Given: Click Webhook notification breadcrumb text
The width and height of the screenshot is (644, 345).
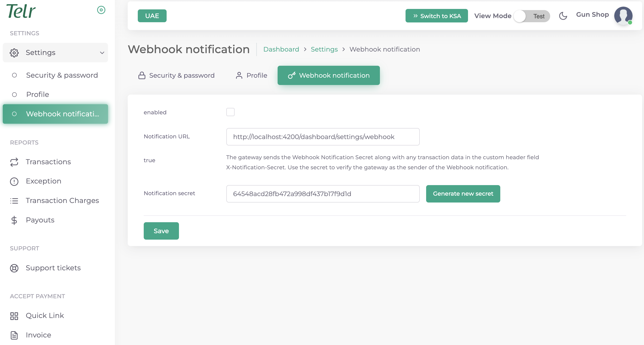Looking at the screenshot, I should click(384, 49).
